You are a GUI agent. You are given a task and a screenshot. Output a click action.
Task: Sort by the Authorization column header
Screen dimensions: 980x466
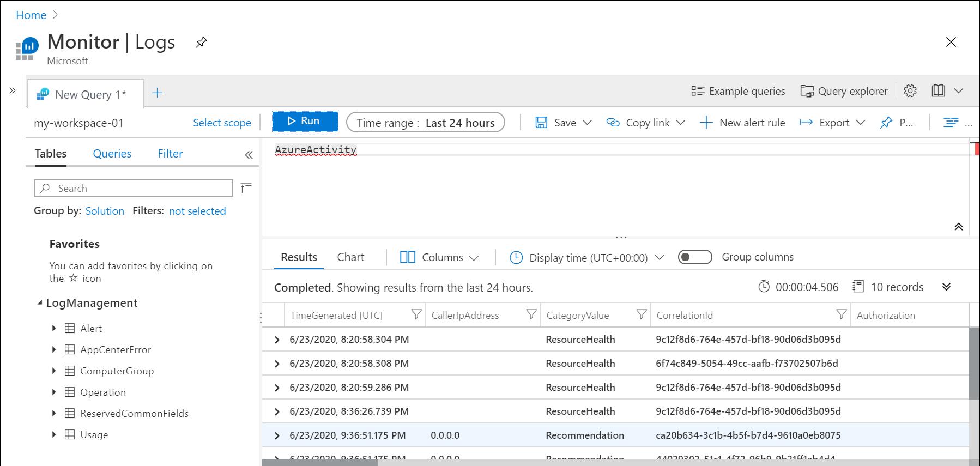pos(886,315)
